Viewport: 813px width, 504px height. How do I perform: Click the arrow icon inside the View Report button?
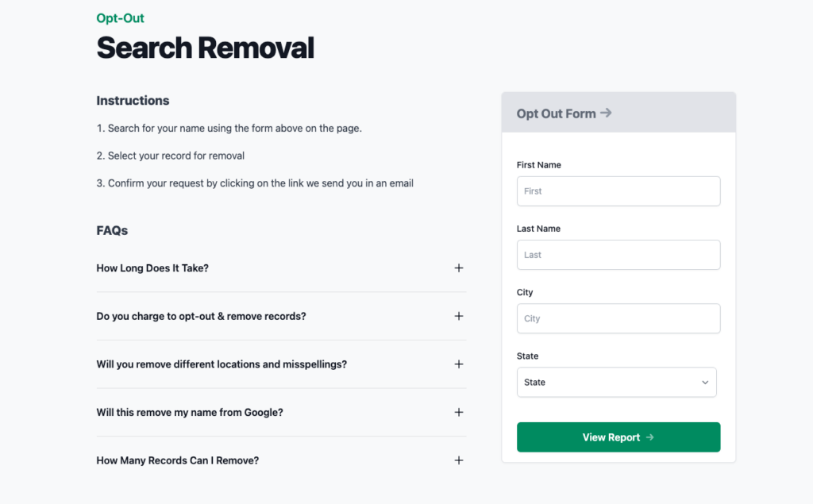coord(649,437)
